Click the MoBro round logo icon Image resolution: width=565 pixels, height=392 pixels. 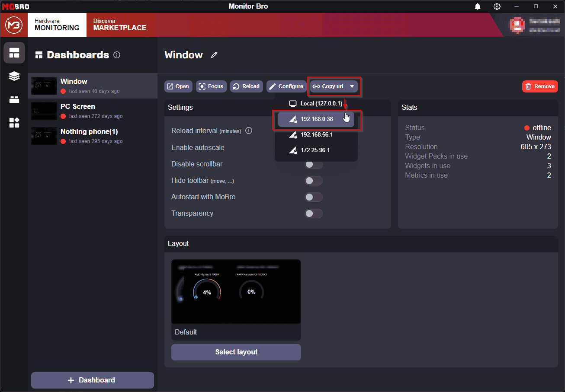tap(14, 25)
